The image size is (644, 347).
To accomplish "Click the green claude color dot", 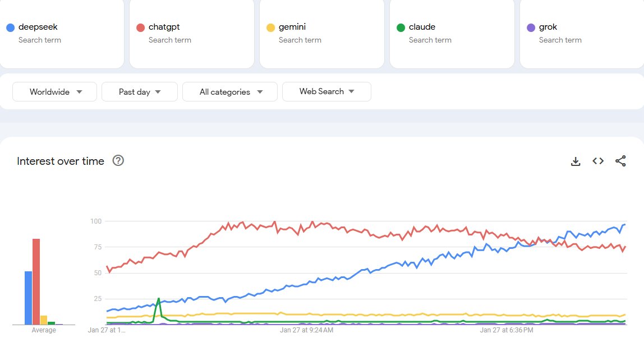I will (401, 27).
